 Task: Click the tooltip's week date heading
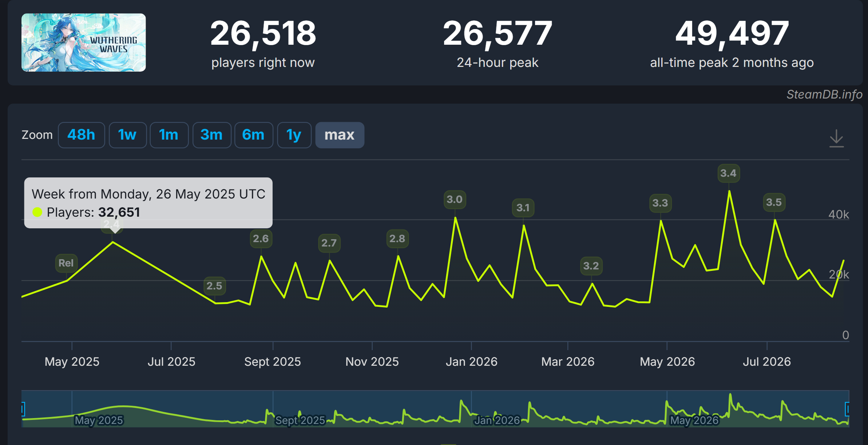tap(148, 194)
